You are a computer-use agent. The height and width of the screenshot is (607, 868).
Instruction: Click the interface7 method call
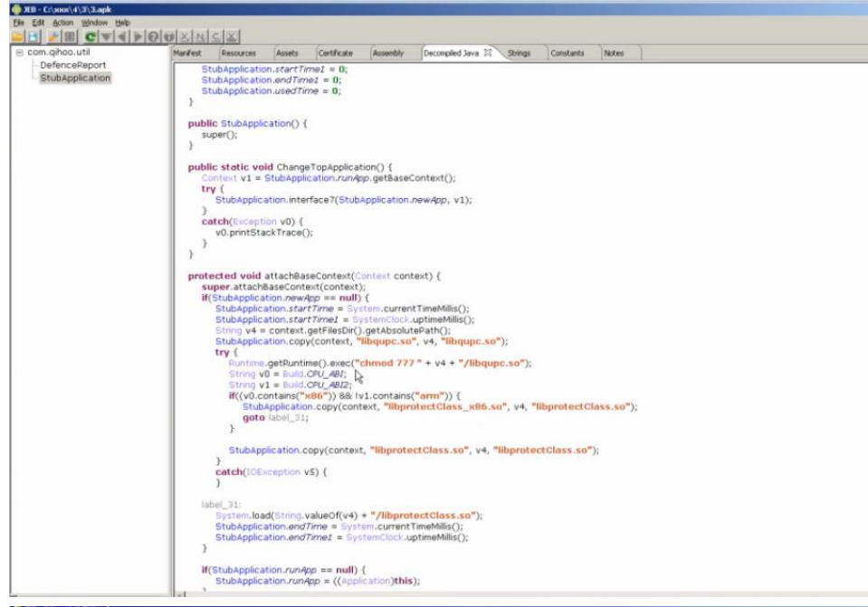(x=311, y=200)
